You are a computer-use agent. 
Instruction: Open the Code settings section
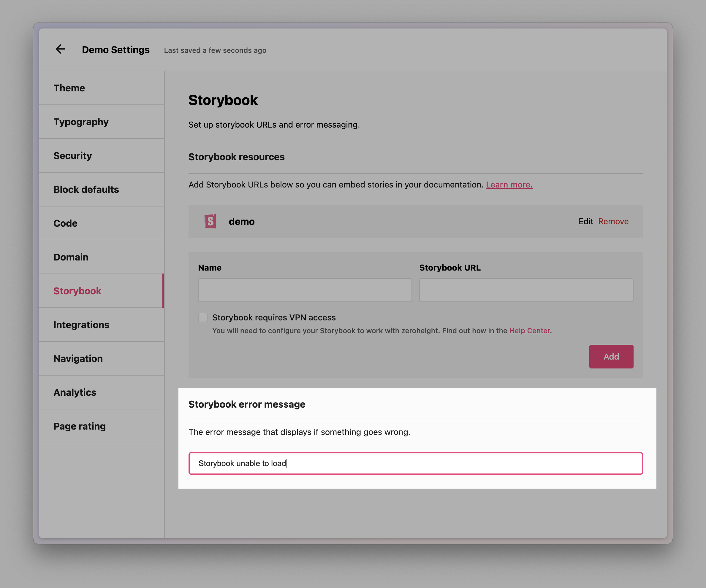[x=102, y=223]
